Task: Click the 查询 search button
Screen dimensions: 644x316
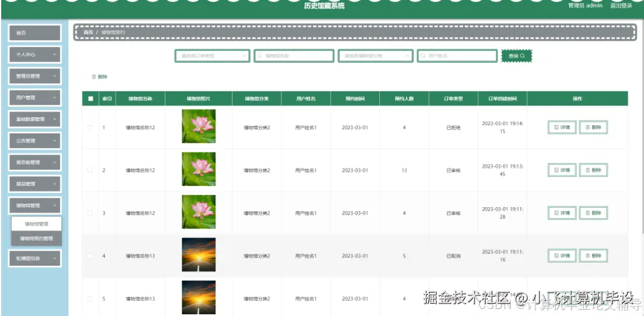Action: [517, 56]
